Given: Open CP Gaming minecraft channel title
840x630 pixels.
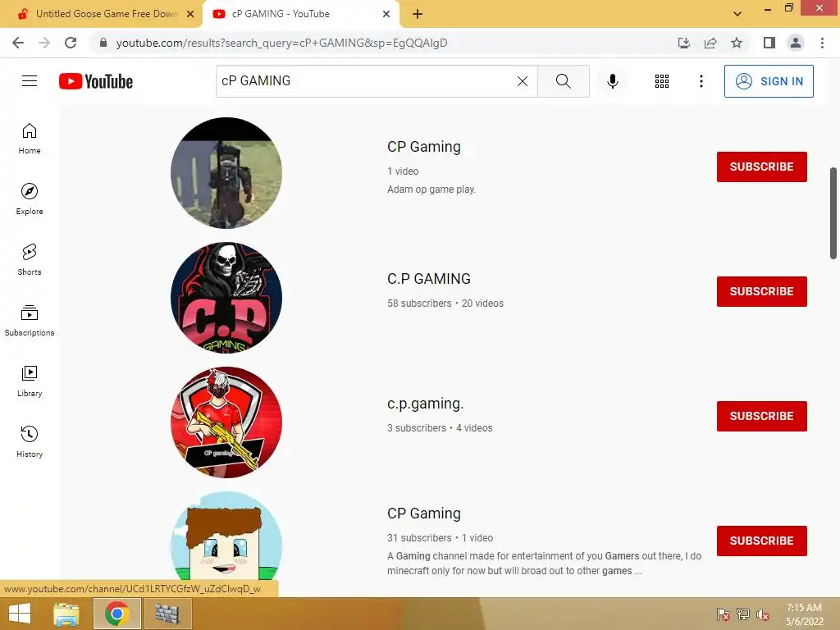Looking at the screenshot, I should (x=424, y=514).
